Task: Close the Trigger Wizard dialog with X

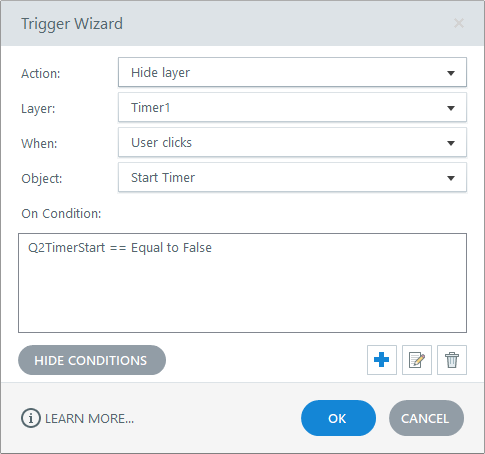Action: 459,23
